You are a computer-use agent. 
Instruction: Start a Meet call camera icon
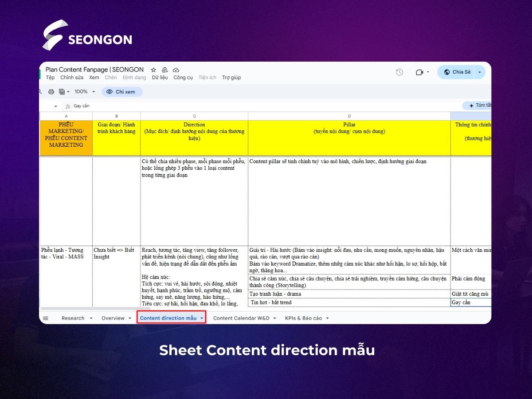(419, 72)
